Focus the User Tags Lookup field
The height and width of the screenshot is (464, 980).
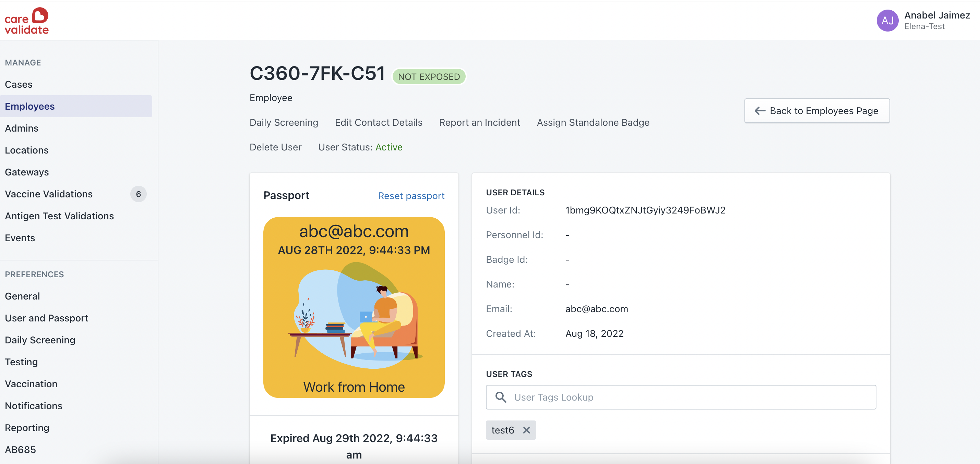(x=681, y=397)
